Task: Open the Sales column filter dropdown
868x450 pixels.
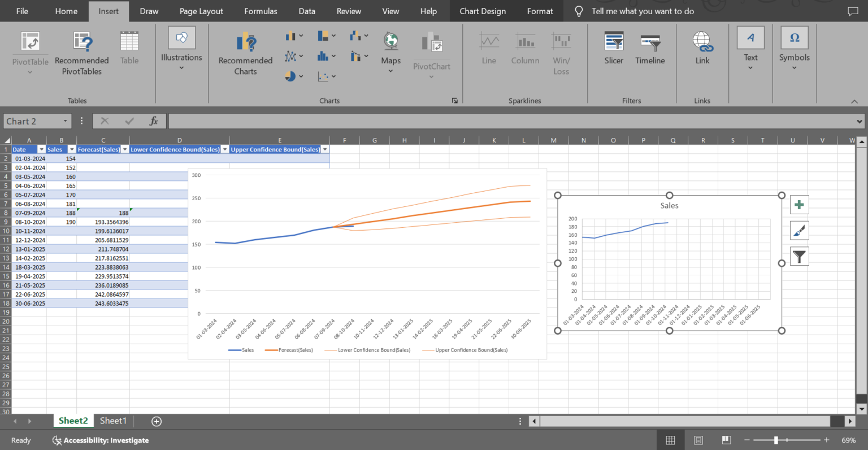Action: coord(71,149)
